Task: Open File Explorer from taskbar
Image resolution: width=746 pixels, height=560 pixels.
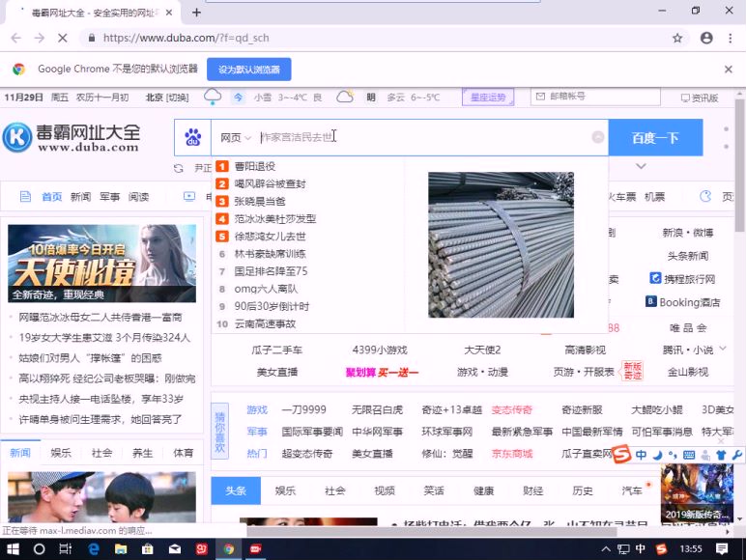Action: click(x=121, y=549)
